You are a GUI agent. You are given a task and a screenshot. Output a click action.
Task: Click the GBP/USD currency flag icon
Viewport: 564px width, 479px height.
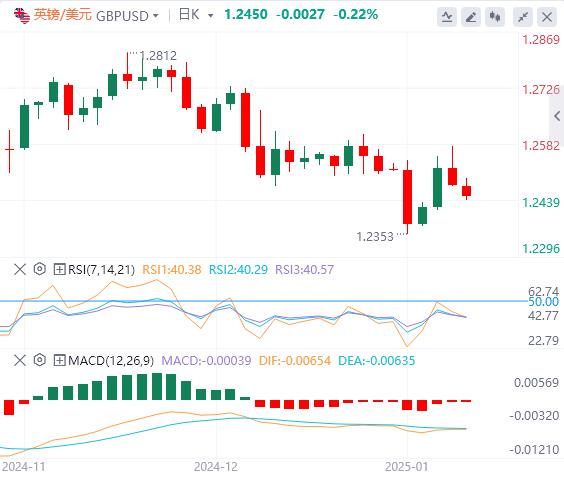(x=22, y=16)
